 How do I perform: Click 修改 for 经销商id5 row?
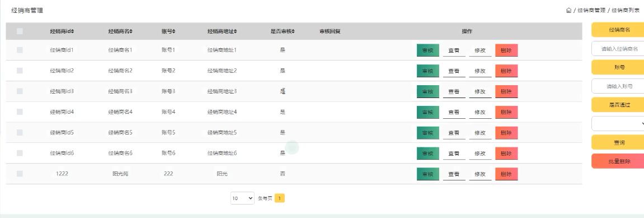[480, 133]
